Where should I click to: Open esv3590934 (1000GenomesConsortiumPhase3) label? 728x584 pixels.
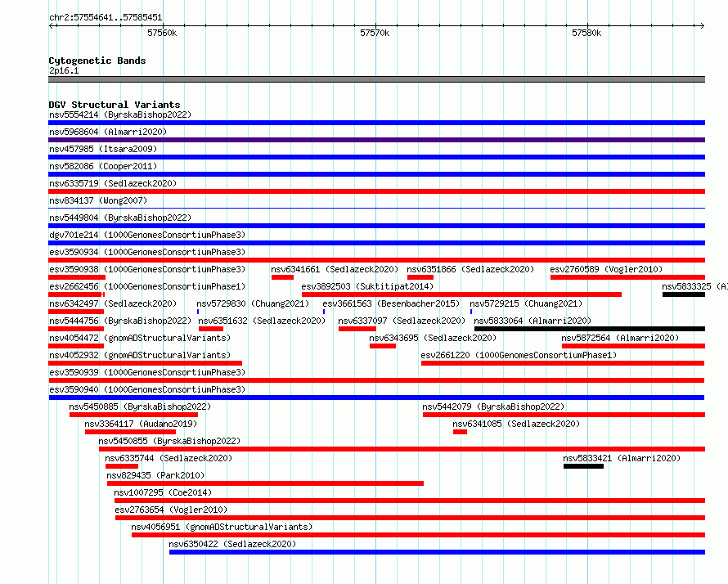point(147,252)
